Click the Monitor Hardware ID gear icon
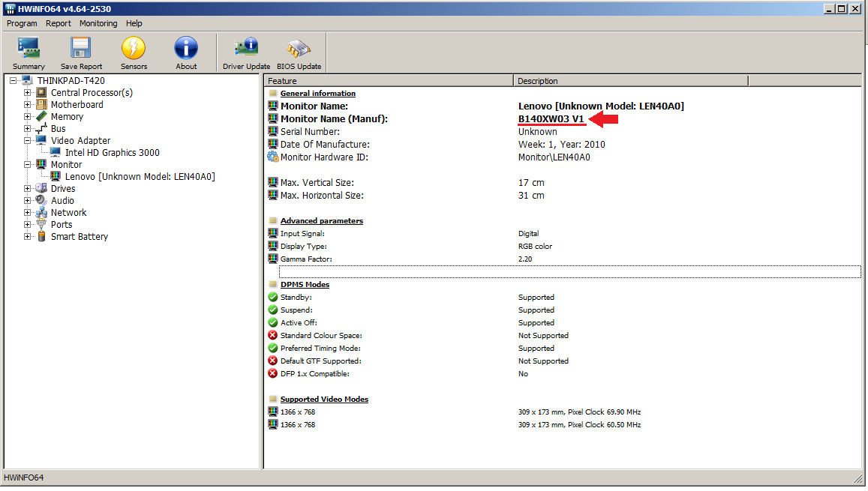This screenshot has height=491, width=868. pyautogui.click(x=273, y=157)
